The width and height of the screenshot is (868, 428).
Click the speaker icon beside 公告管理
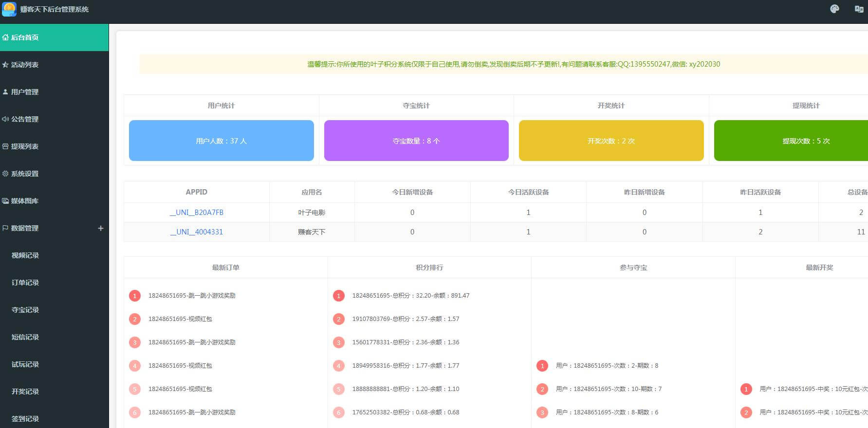point(5,119)
